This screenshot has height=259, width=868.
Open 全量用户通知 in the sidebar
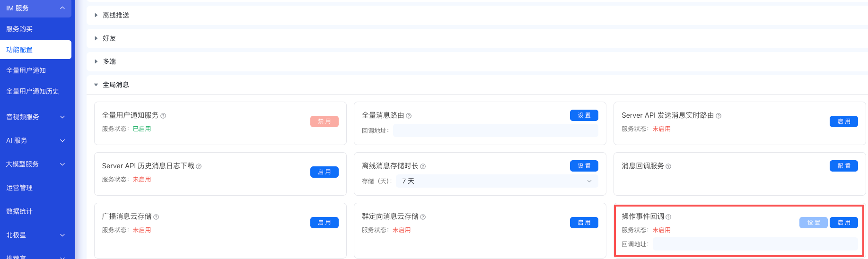26,70
